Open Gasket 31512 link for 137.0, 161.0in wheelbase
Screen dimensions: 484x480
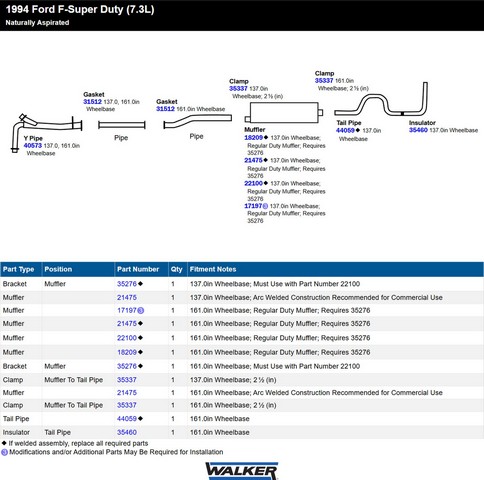pos(92,102)
